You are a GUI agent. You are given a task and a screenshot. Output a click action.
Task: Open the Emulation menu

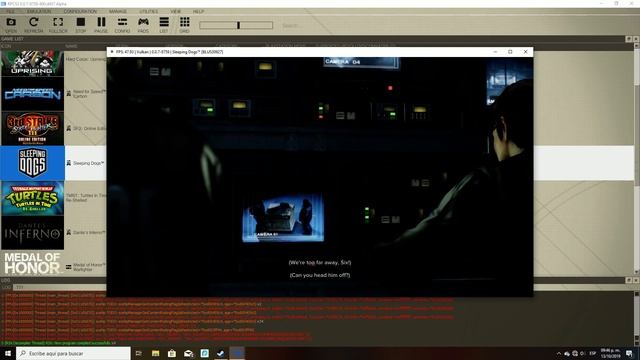(39, 11)
